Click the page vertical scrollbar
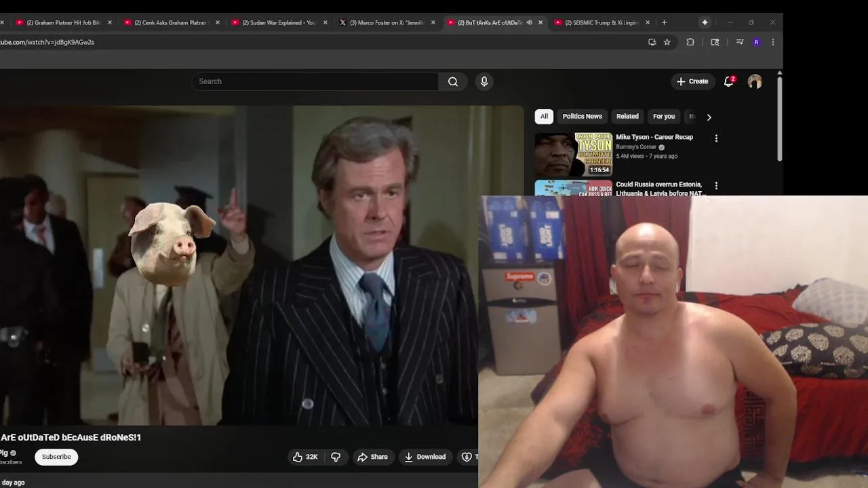Viewport: 868px width, 488px height. 780,119
